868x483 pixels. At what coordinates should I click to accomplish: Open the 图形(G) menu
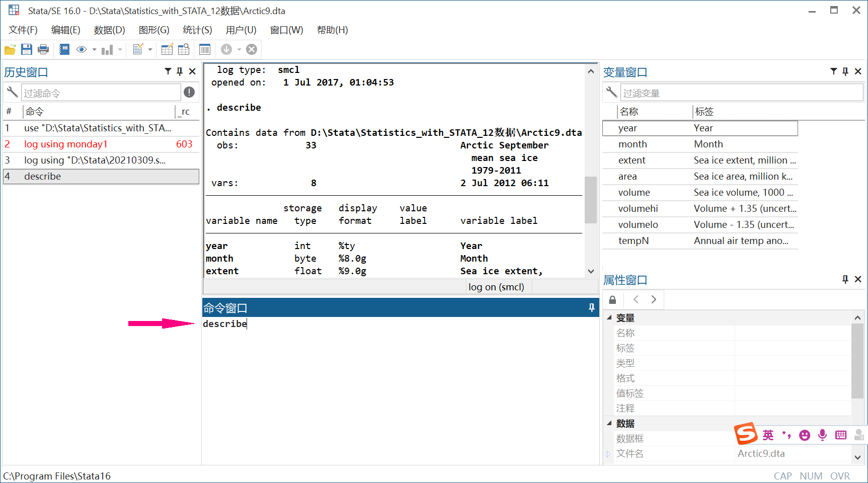pos(153,30)
